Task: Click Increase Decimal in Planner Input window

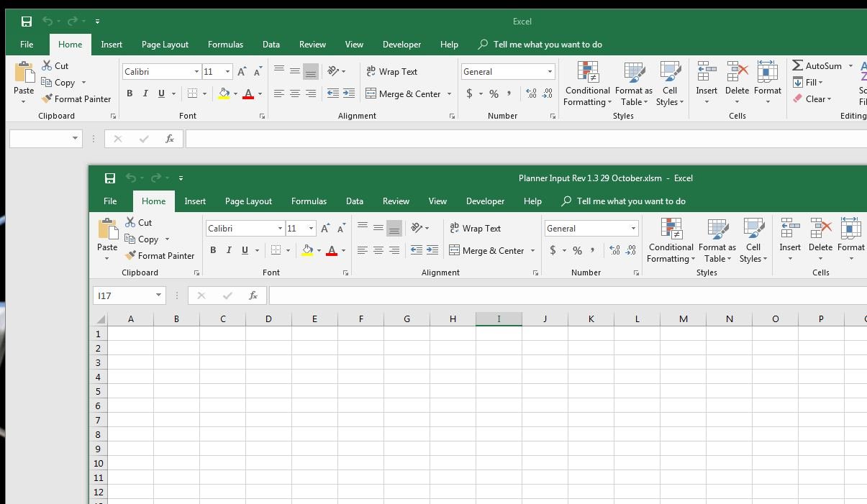Action: [614, 250]
